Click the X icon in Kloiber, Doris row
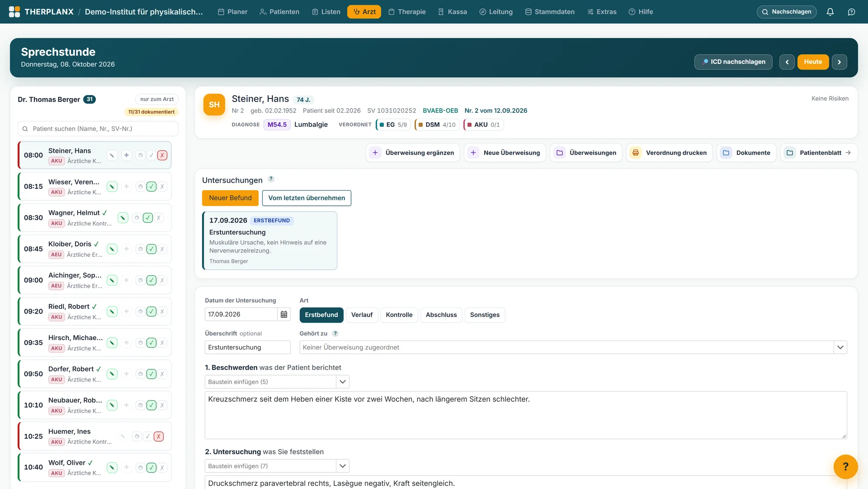 point(162,249)
